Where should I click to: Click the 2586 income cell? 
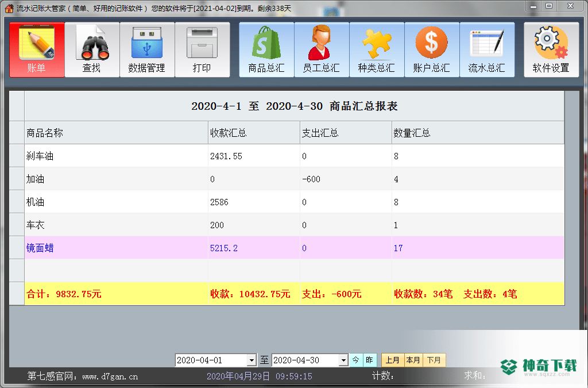coord(254,202)
